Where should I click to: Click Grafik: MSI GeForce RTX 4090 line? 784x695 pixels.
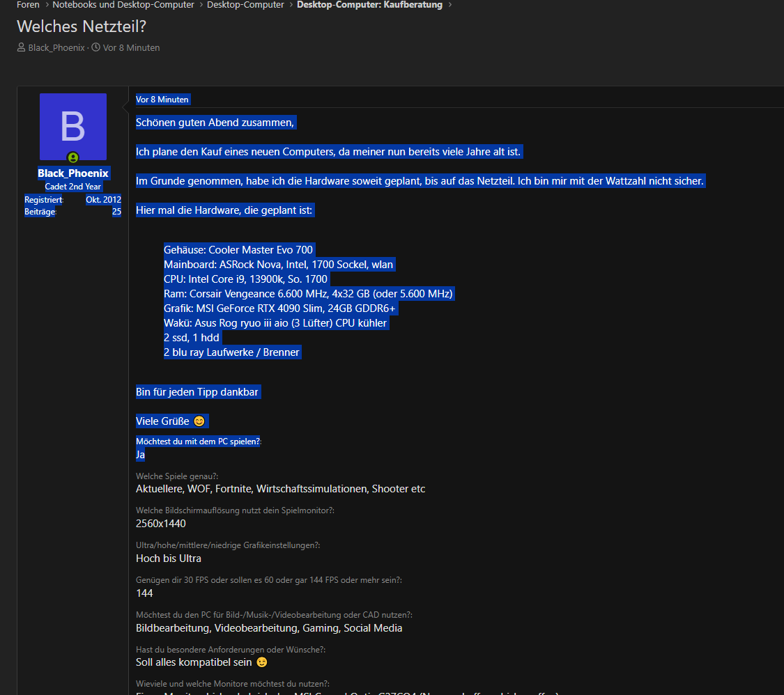pyautogui.click(x=279, y=309)
